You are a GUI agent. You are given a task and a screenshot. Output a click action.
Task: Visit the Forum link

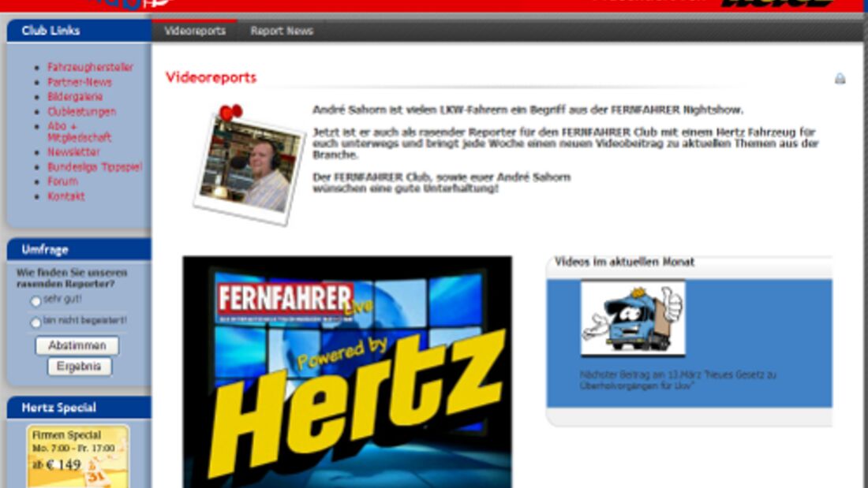62,181
